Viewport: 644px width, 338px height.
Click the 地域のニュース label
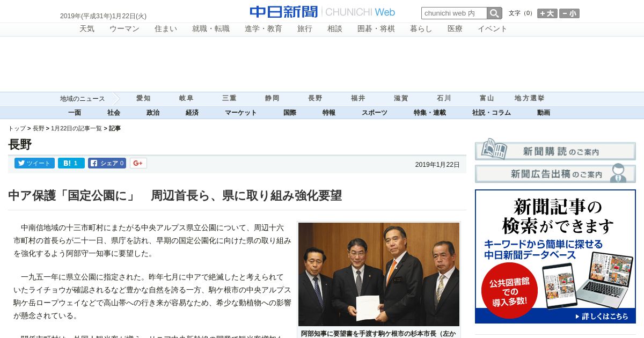click(82, 99)
